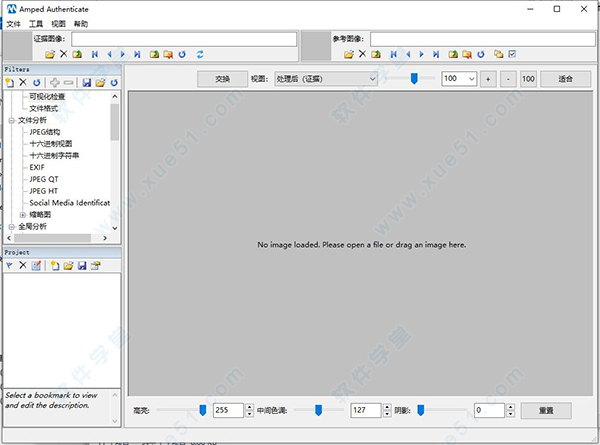600x445 pixels.
Task: Click the reference copy-images icon
Action: [498, 54]
